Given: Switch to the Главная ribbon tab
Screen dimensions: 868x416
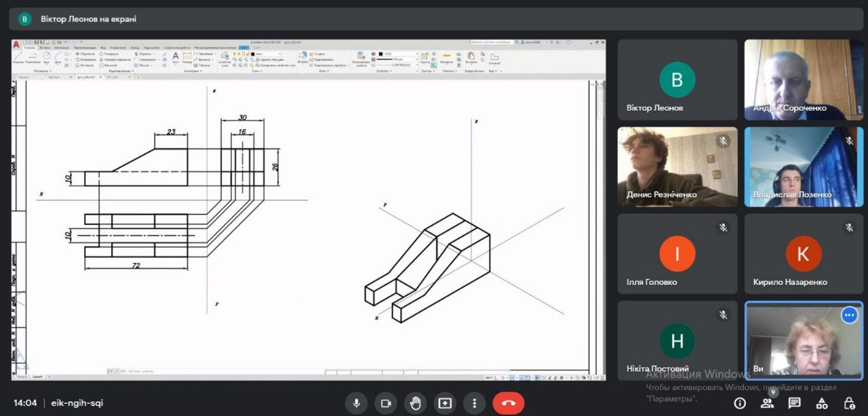Looking at the screenshot, I should [x=29, y=47].
